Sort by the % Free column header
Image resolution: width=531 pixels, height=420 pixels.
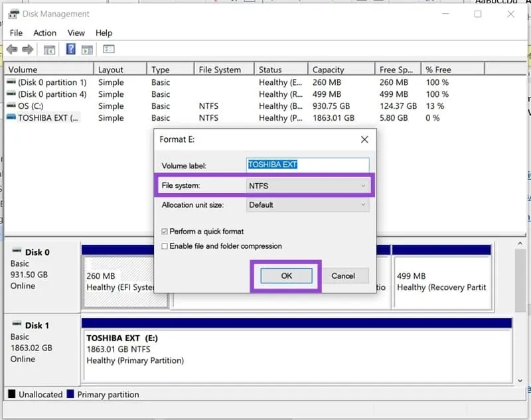[453, 70]
